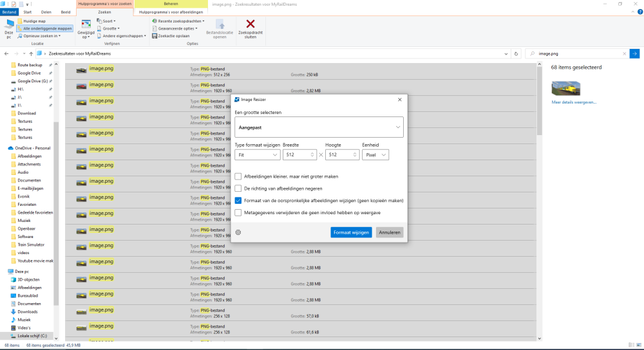Click the Formaat wijzigen button
Viewport: 644px width, 350px height.
[x=351, y=232]
